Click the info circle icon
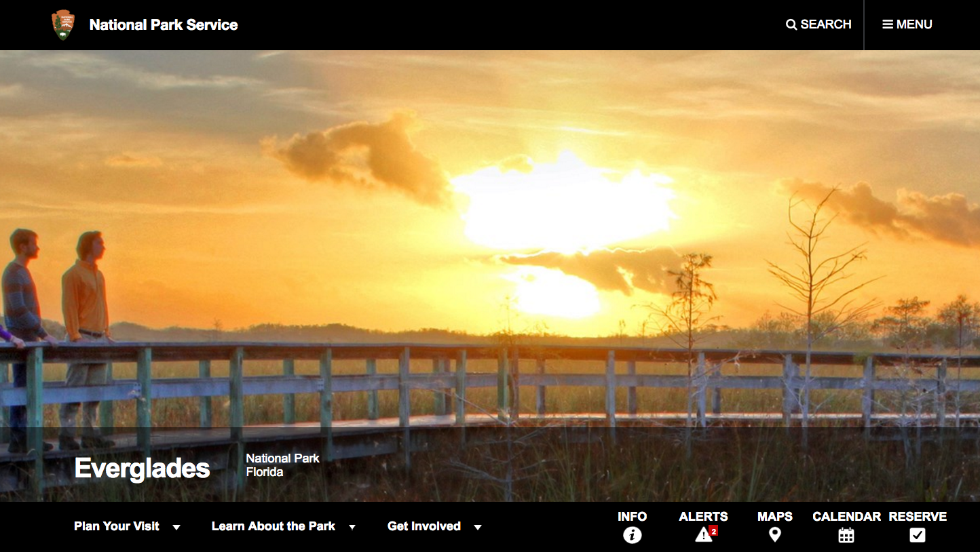This screenshot has height=552, width=980. click(x=633, y=535)
